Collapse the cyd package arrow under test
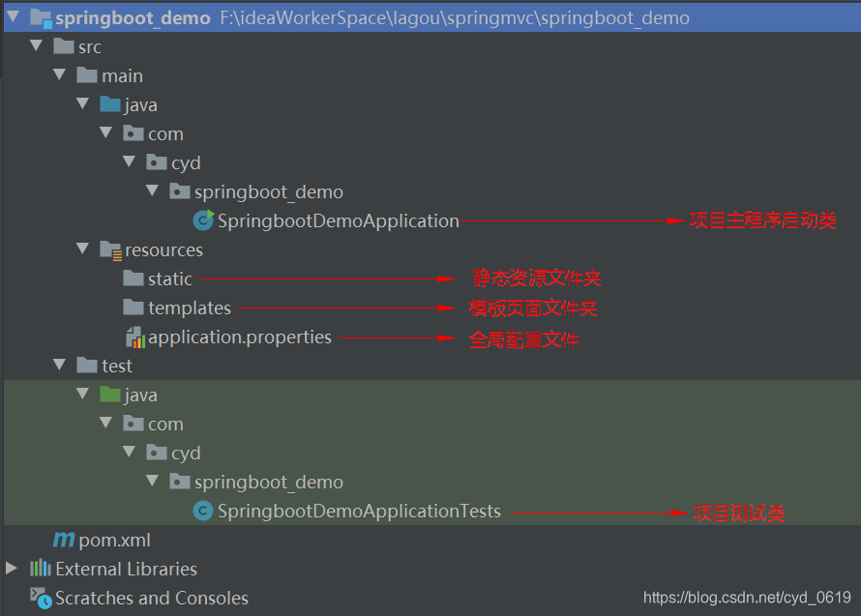This screenshot has height=616, width=861. [x=130, y=453]
